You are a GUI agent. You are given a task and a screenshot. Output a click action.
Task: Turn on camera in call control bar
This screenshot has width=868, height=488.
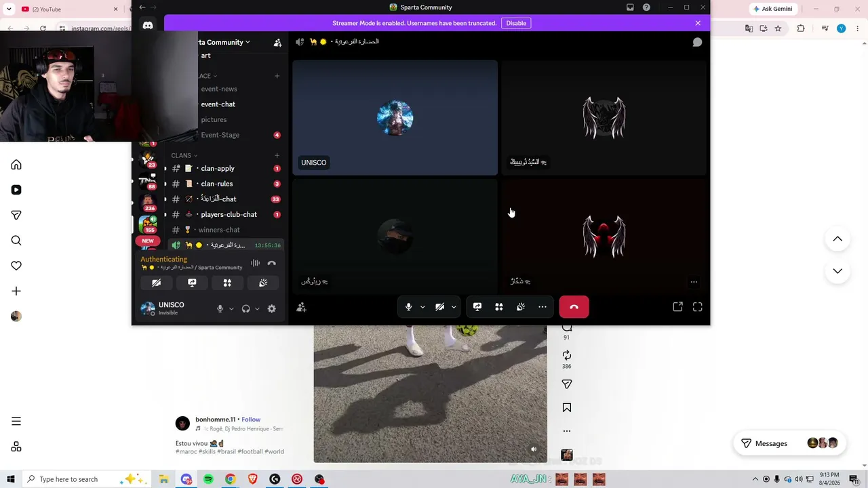coord(439,307)
